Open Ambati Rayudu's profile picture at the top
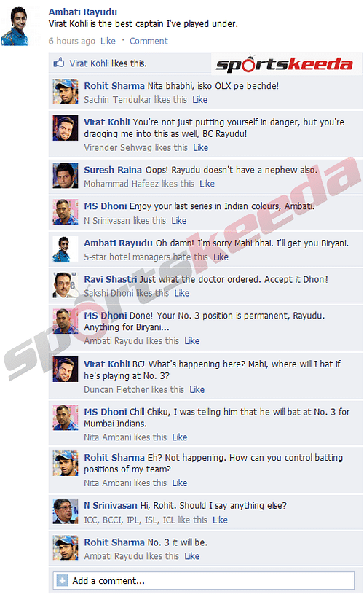The width and height of the screenshot is (364, 597). pyautogui.click(x=15, y=26)
